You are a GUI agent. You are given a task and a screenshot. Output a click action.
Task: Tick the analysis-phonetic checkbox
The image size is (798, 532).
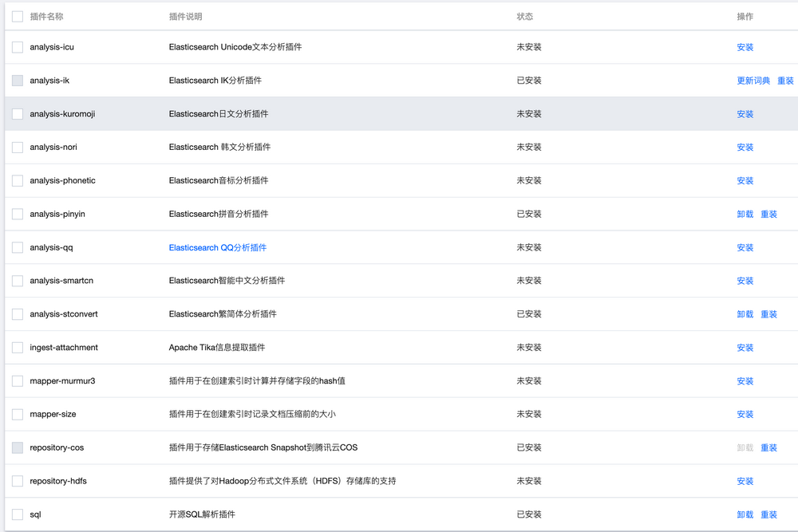[18, 180]
